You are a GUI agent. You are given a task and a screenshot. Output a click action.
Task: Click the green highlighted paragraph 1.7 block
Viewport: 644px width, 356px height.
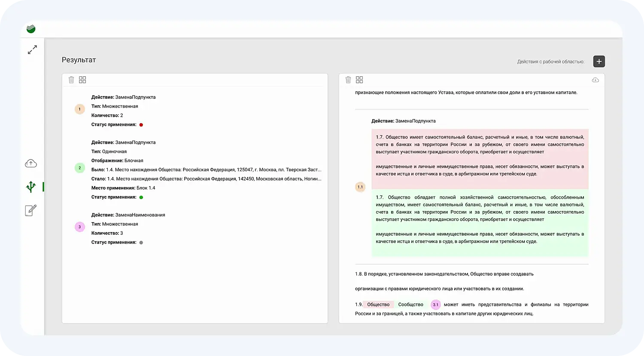click(x=480, y=223)
